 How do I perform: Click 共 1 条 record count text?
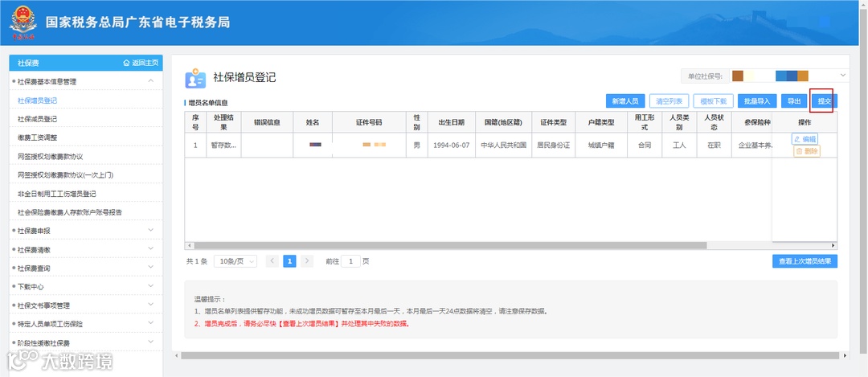(197, 261)
